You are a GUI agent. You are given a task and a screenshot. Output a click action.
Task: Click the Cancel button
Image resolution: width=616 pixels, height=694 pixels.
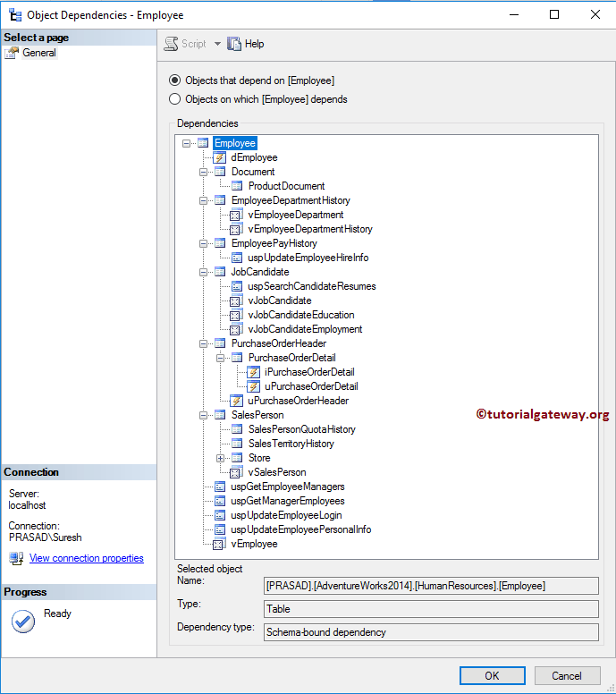567,676
